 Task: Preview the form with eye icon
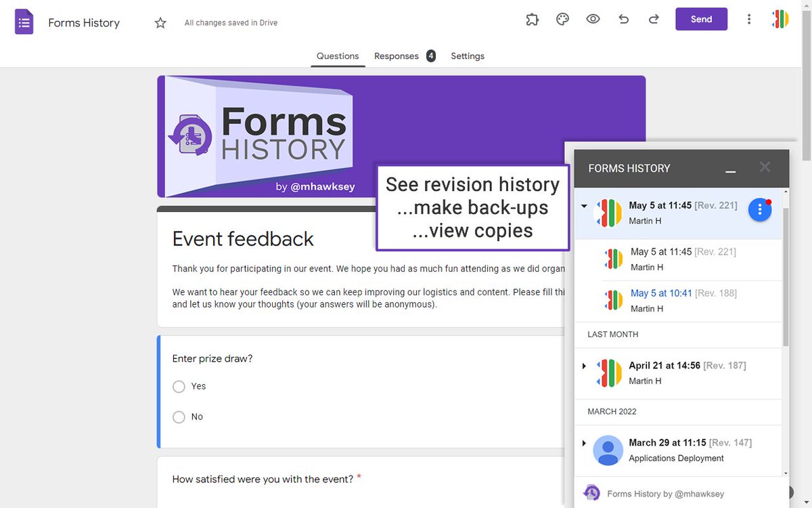pyautogui.click(x=593, y=19)
